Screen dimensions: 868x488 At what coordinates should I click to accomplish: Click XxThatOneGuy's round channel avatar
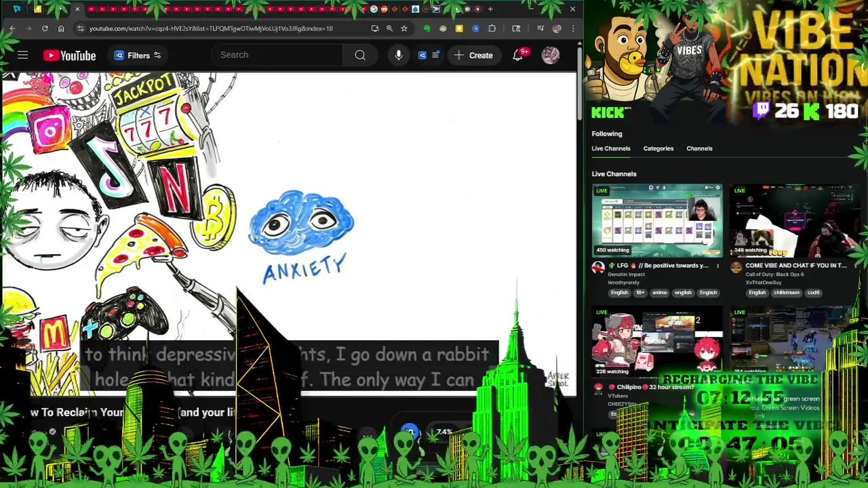736,268
